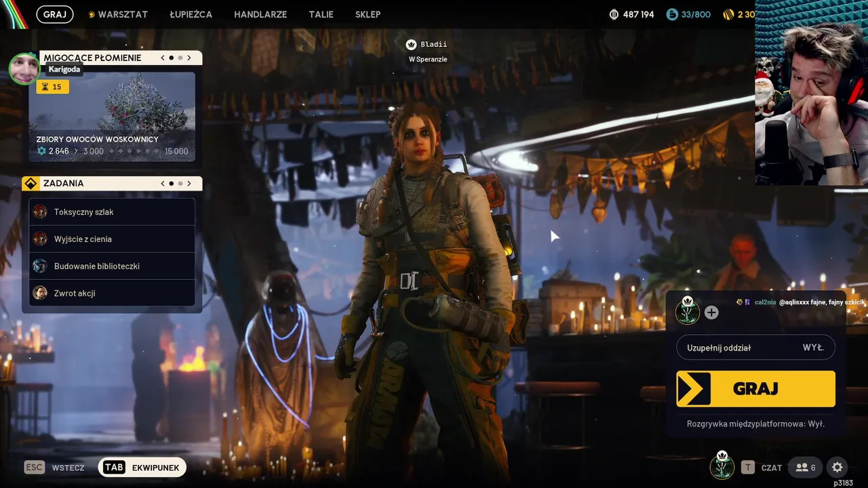Click the gold currency icon beside 2 30
Viewport: 868px width, 488px height.
click(728, 14)
